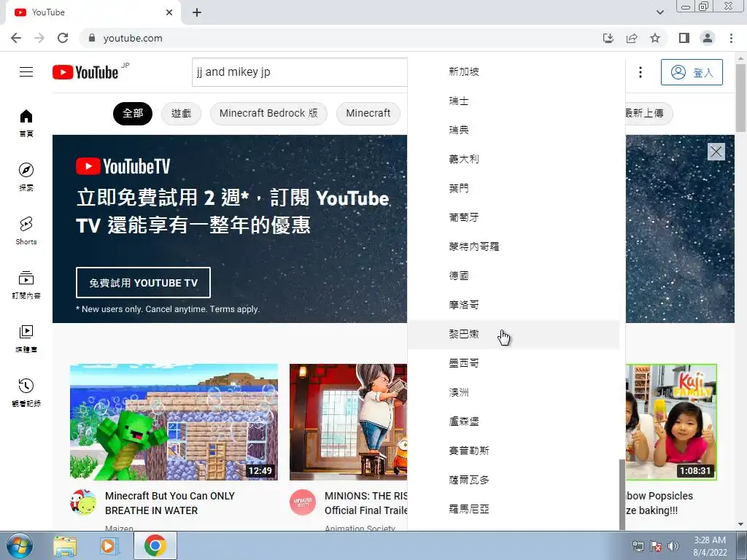Screen dimensions: 747x560
Task: Go to Home in sidebar
Action: 26,122
